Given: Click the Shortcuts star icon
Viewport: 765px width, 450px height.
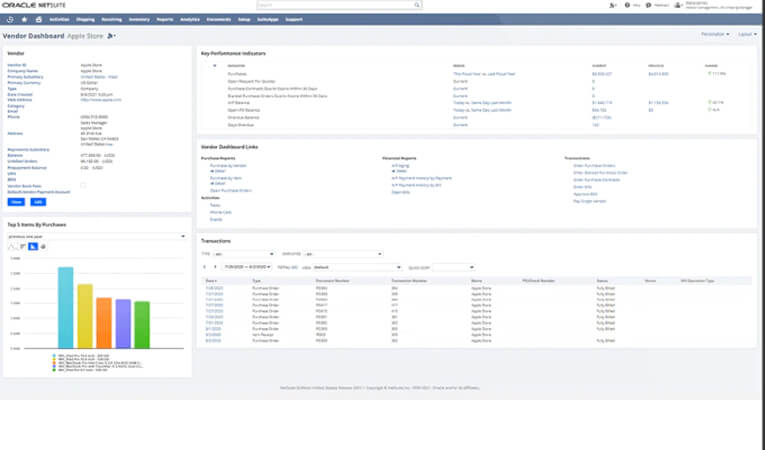Looking at the screenshot, I should coord(25,18).
